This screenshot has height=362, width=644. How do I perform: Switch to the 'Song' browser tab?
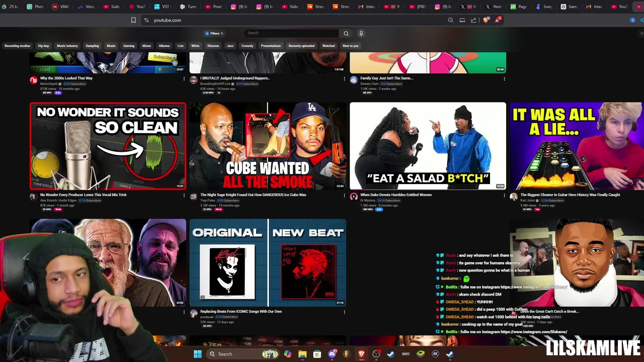[x=545, y=7]
